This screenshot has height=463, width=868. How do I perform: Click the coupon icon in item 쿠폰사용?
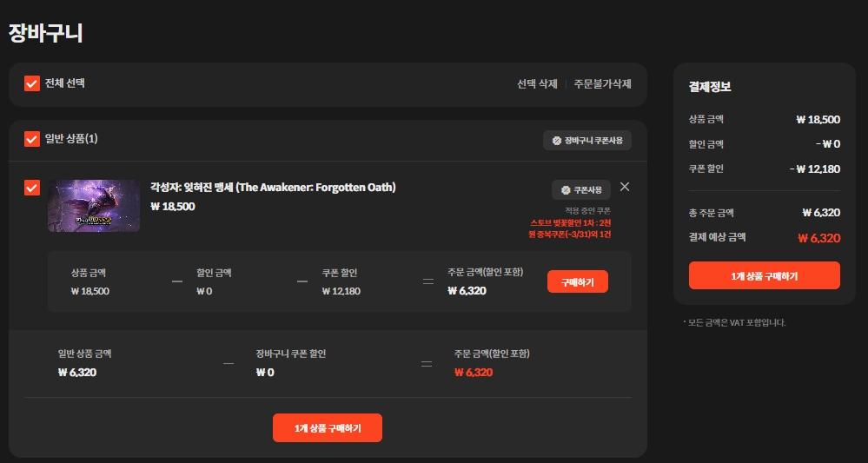pyautogui.click(x=566, y=190)
